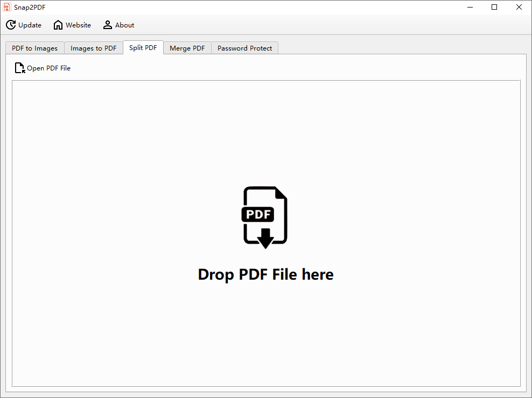This screenshot has width=532, height=398.
Task: Select the Split PDF tab
Action: click(x=143, y=48)
